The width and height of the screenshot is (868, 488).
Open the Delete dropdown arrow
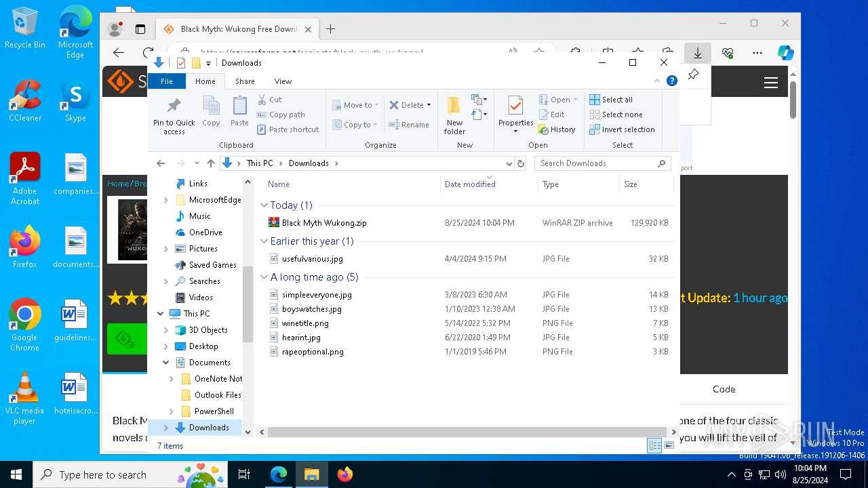click(429, 105)
